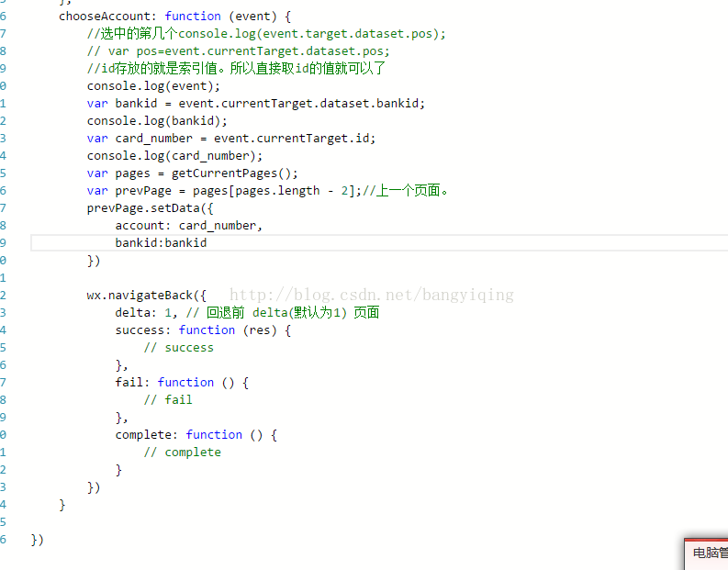Screen dimensions: 728x570
Task: Click the var prevPage assignment line
Action: (x=267, y=191)
